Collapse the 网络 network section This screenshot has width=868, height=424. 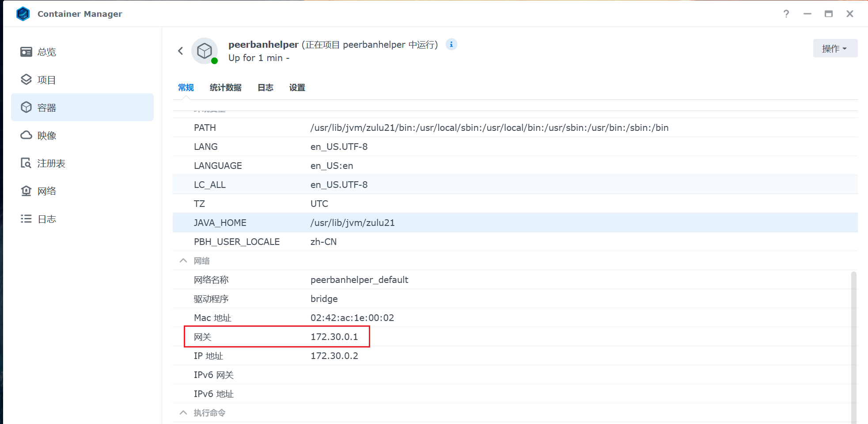tap(183, 261)
